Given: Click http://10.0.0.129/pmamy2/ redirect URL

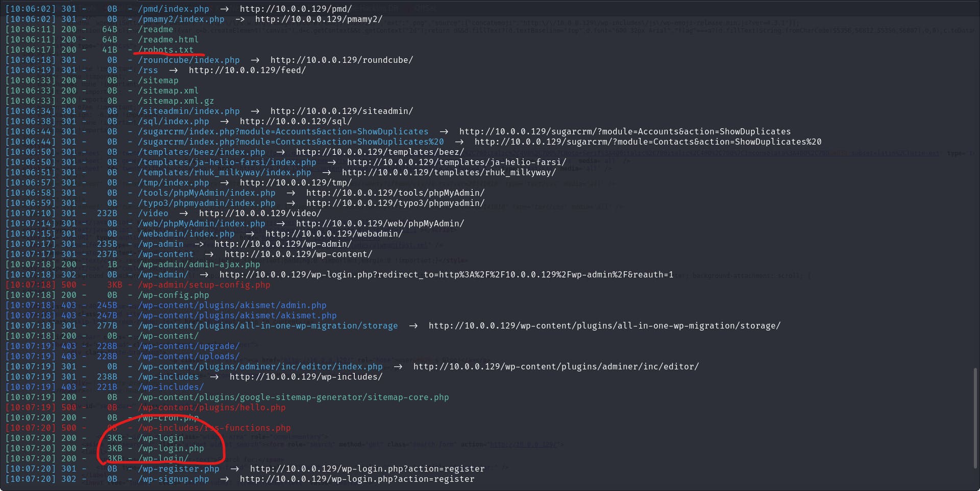Looking at the screenshot, I should tap(319, 19).
